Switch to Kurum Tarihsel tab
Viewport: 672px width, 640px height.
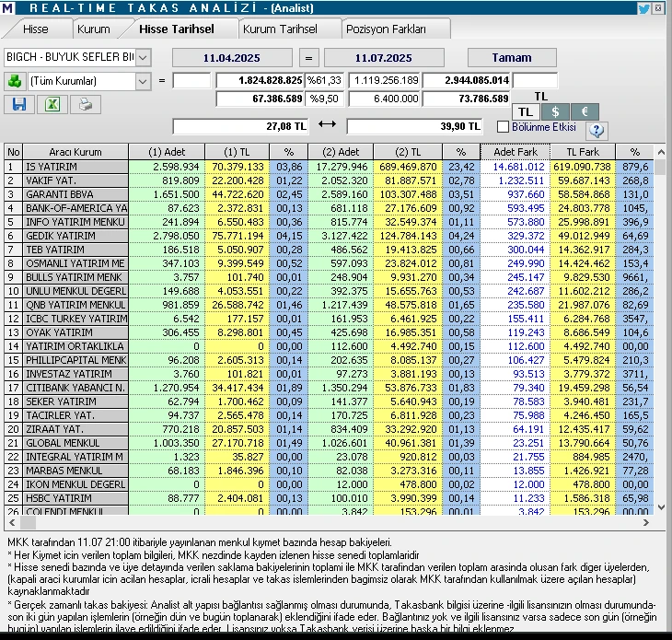click(280, 29)
